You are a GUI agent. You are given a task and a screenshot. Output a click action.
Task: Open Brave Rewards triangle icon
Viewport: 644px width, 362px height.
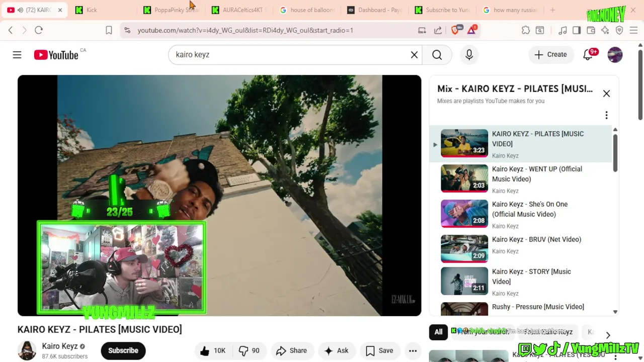coord(471,30)
